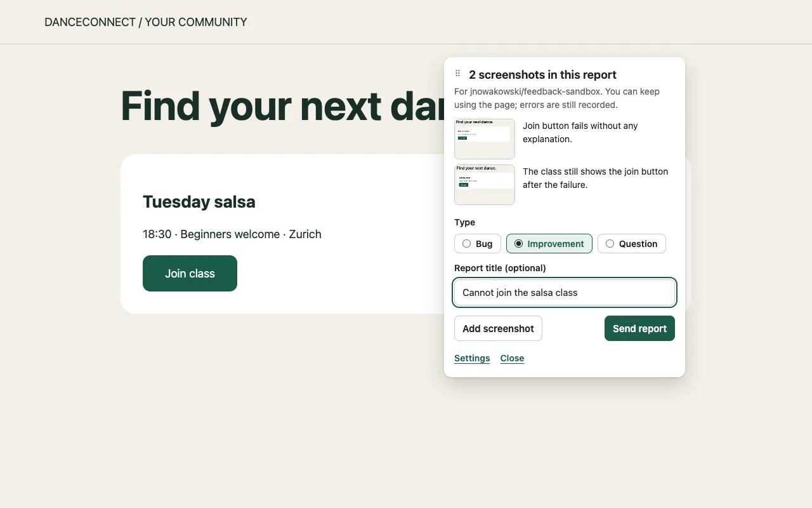Grab the report panel drag handle icon

[458, 74]
